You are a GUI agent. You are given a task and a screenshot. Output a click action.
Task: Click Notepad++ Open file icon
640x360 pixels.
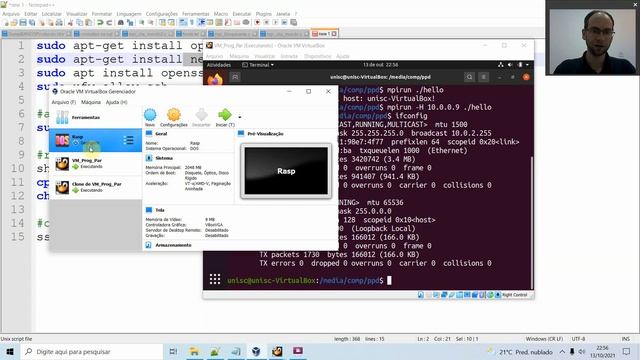pyautogui.click(x=14, y=22)
